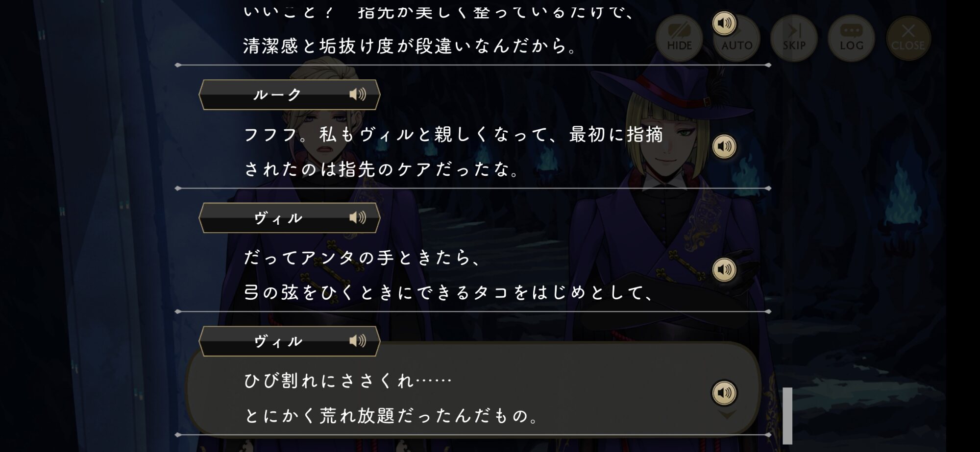Play voice icon on second ヴィル name plate

coord(358,341)
